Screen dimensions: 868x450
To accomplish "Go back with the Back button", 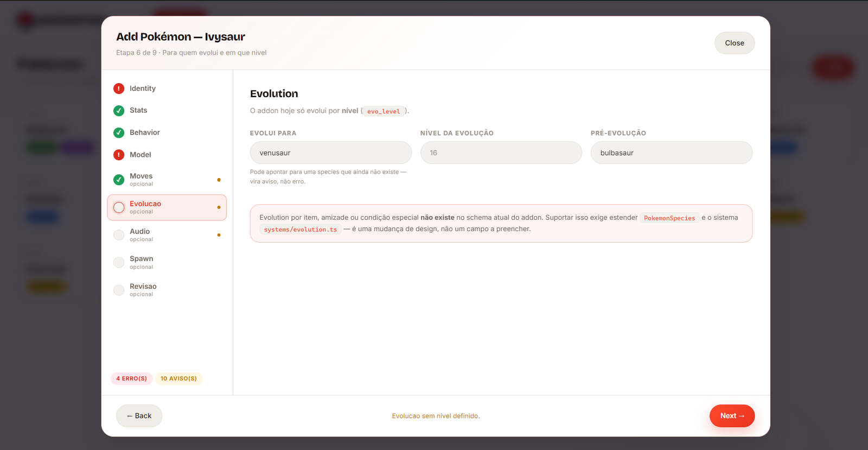I will [139, 416].
